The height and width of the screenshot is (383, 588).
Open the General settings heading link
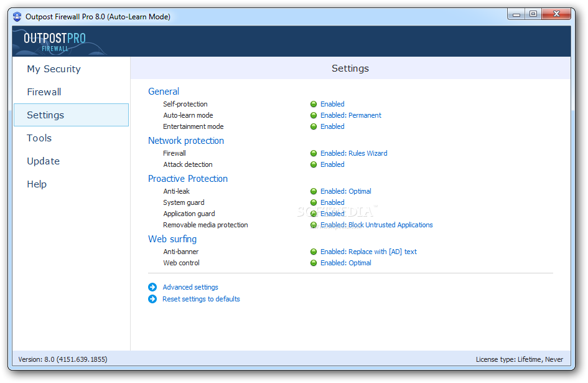point(164,92)
